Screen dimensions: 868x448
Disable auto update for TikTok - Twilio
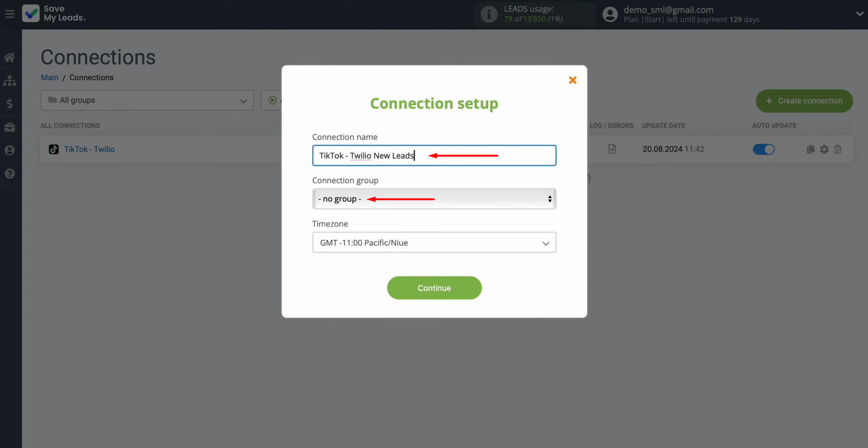click(x=764, y=149)
